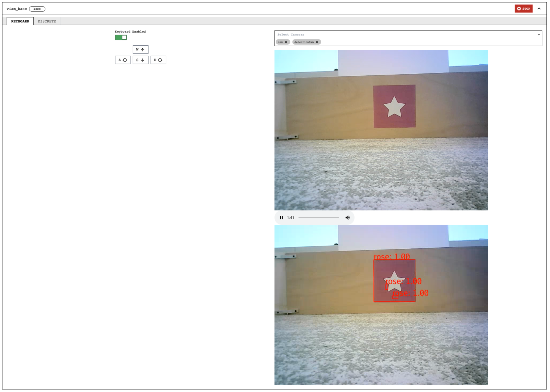Image resolution: width=550 pixels, height=392 pixels.
Task: Collapse the viam_base panel
Action: point(539,9)
